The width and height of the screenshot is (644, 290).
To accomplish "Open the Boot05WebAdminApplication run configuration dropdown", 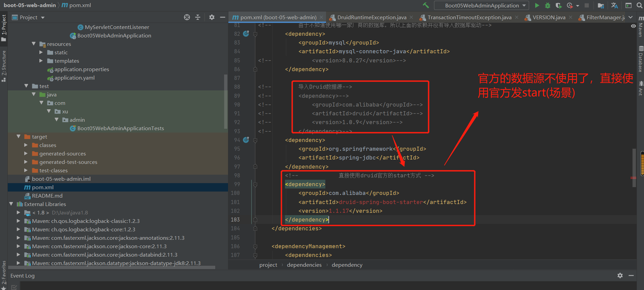I will coord(482,5).
